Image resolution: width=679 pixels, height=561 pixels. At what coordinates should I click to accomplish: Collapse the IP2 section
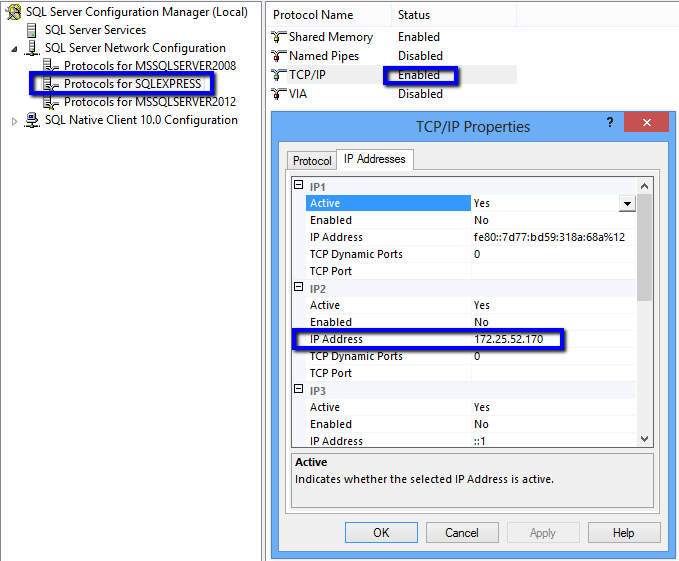[x=298, y=287]
